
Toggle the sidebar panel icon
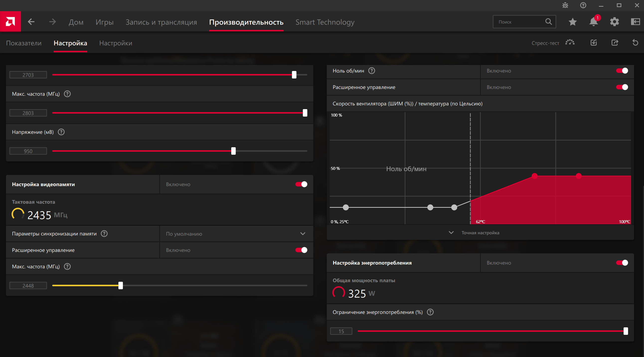[x=635, y=22]
